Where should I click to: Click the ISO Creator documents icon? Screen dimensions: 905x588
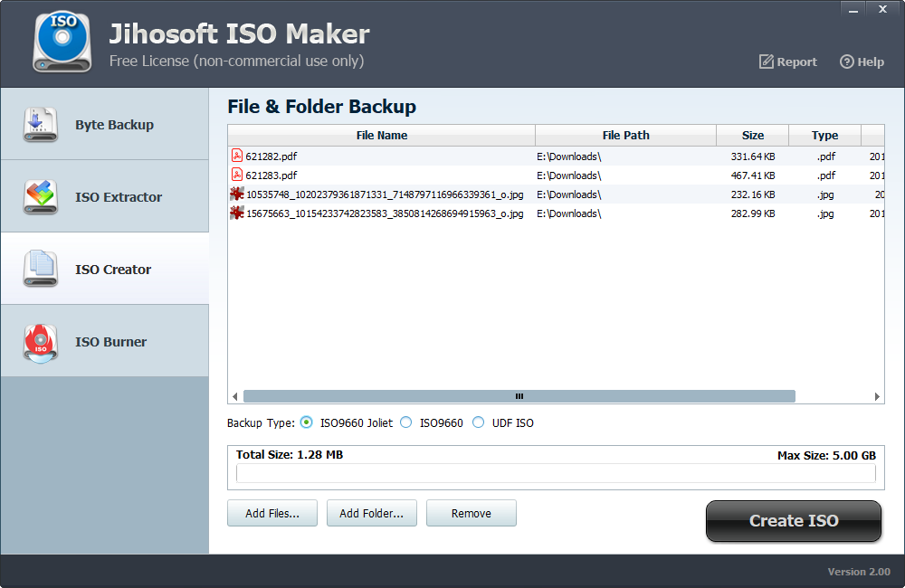click(41, 269)
